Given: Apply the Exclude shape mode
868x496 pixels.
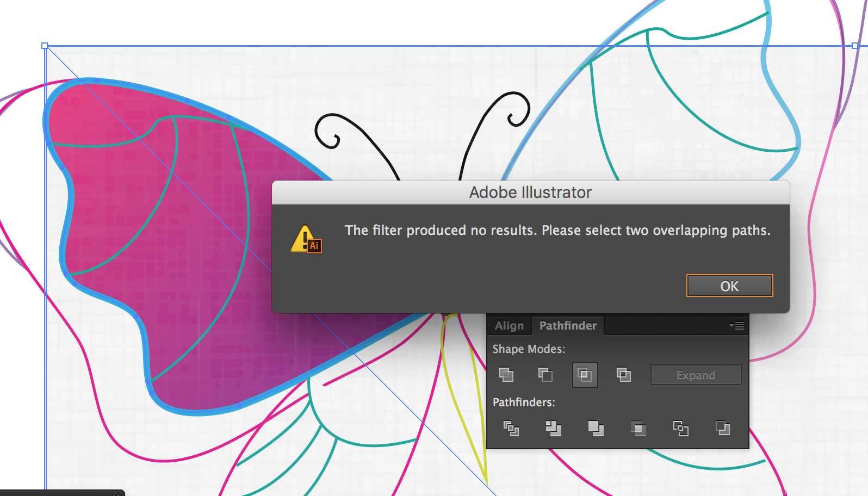Looking at the screenshot, I should click(x=624, y=375).
